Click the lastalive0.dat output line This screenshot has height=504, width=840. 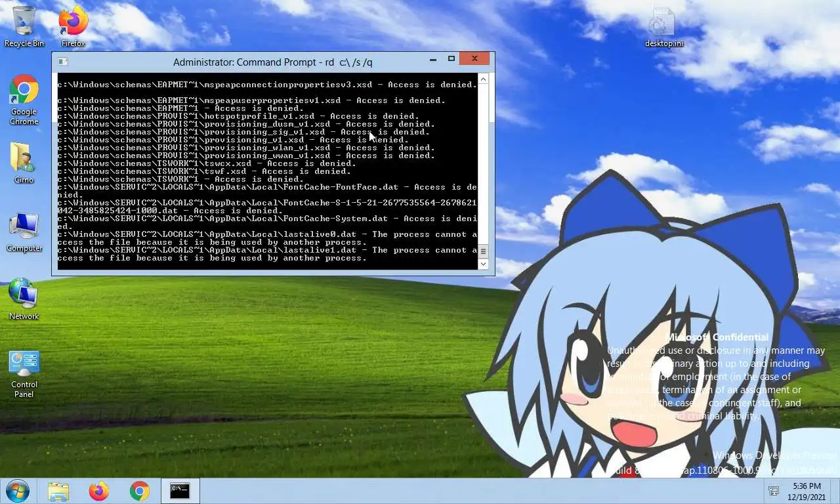click(267, 238)
